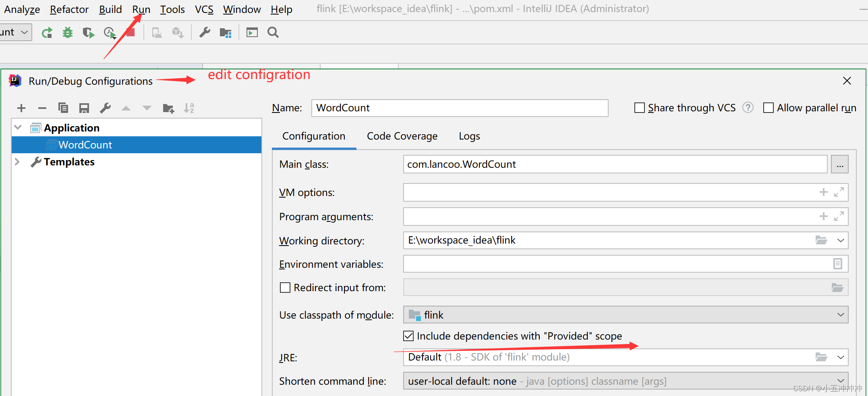
Task: Add new configuration with plus icon
Action: point(21,108)
